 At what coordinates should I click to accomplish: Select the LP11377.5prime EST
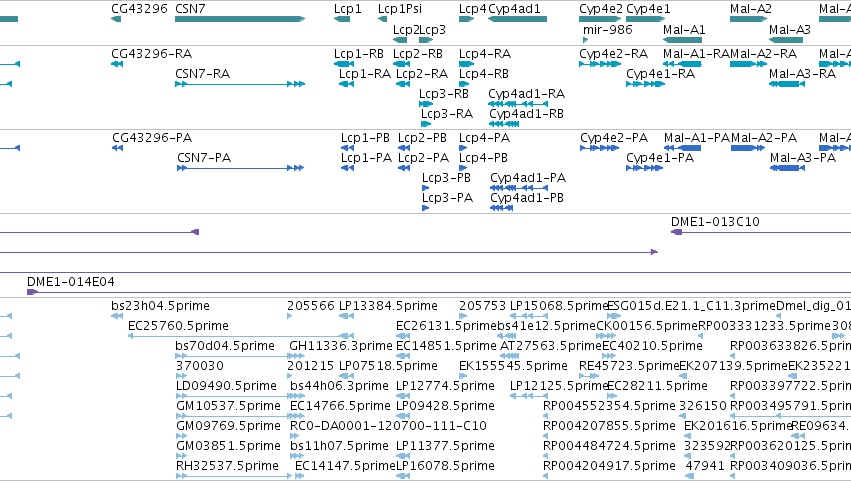403,456
